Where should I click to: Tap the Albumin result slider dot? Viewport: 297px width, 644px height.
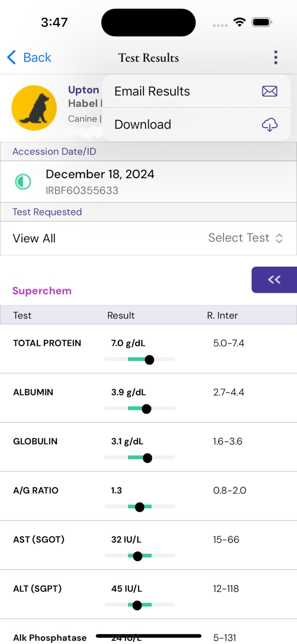146,409
